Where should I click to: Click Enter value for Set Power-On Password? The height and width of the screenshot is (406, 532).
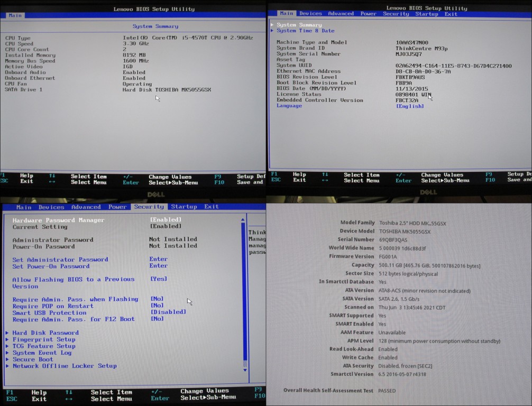[x=159, y=265]
